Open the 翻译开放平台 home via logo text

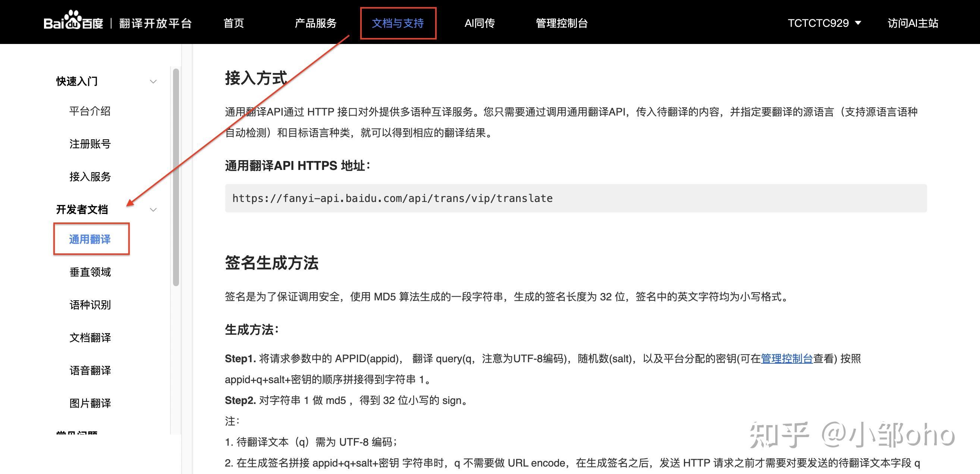(x=156, y=23)
